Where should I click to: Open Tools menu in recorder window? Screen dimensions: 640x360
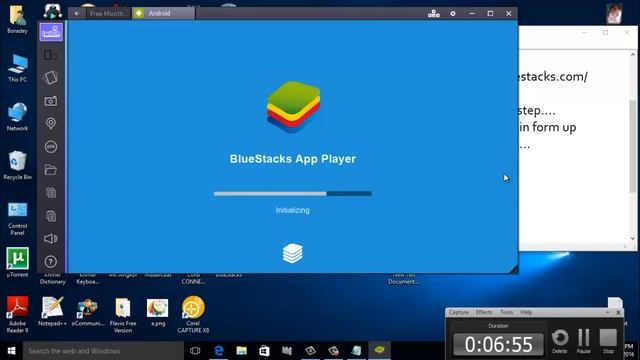[x=507, y=312]
